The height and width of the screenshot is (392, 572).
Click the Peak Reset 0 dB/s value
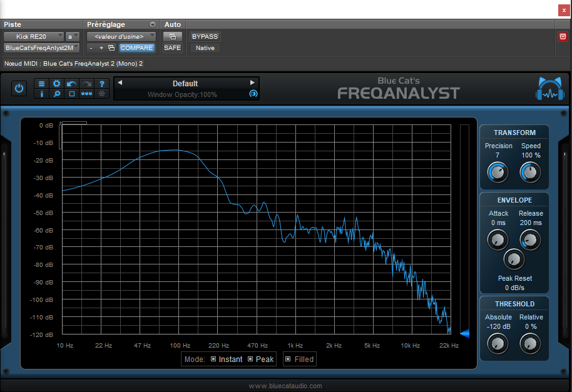click(x=514, y=288)
